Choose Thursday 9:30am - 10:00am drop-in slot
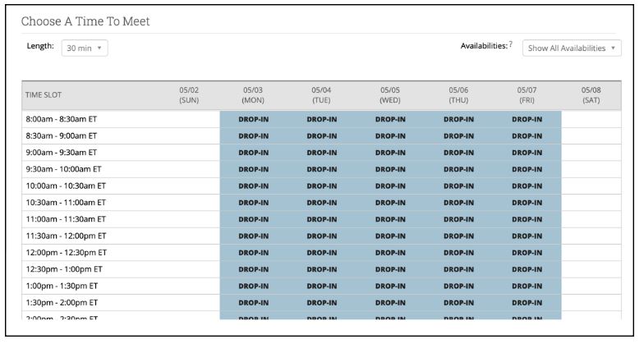 point(458,169)
